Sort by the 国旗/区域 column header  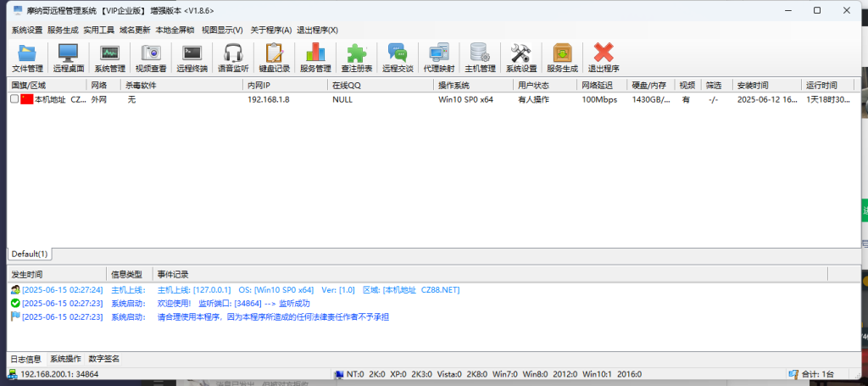[x=47, y=86]
